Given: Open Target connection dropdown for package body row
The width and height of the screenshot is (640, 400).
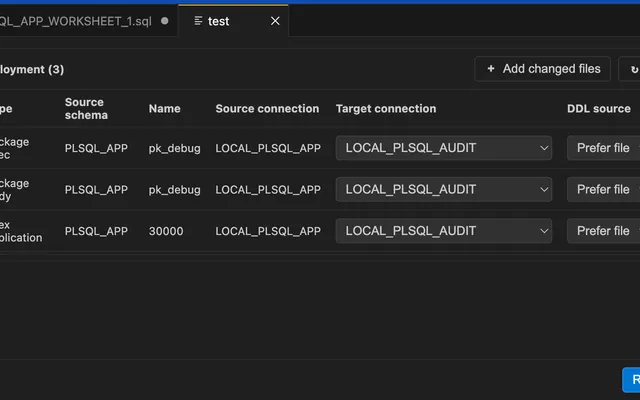Looking at the screenshot, I should pyautogui.click(x=444, y=190).
